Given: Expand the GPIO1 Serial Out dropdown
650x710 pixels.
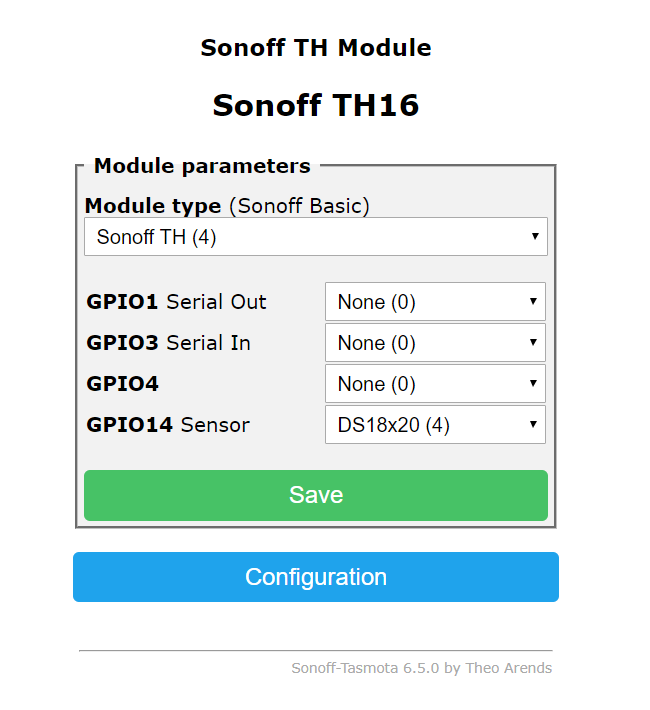Looking at the screenshot, I should pos(435,302).
